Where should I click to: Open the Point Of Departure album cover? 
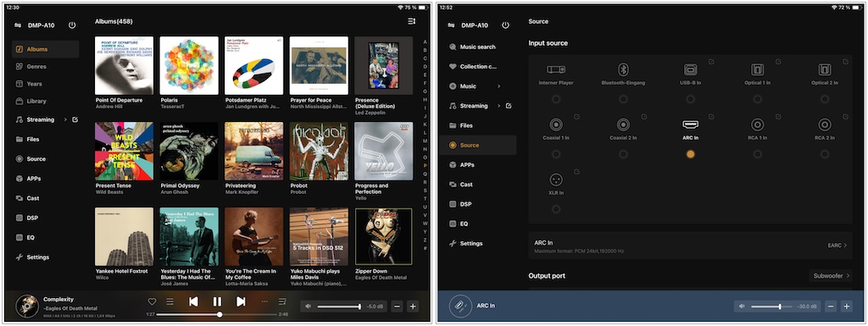pos(124,66)
